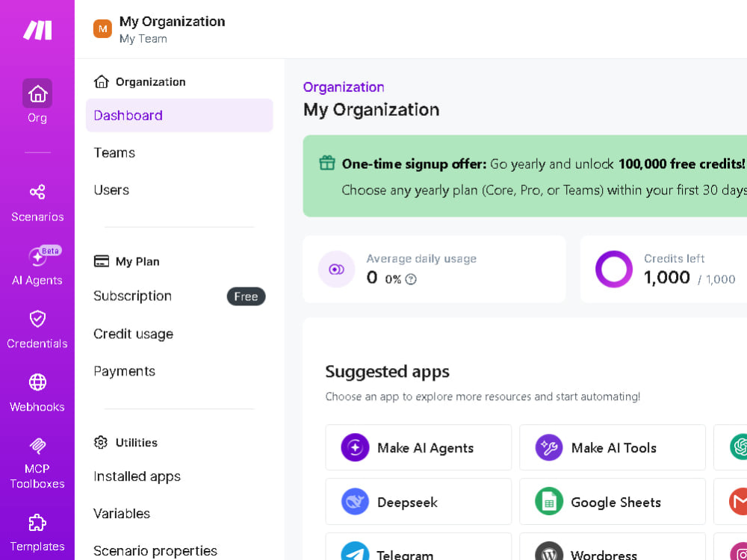This screenshot has height=560, width=747.
Task: Click the orange M organization avatar
Action: click(x=102, y=29)
